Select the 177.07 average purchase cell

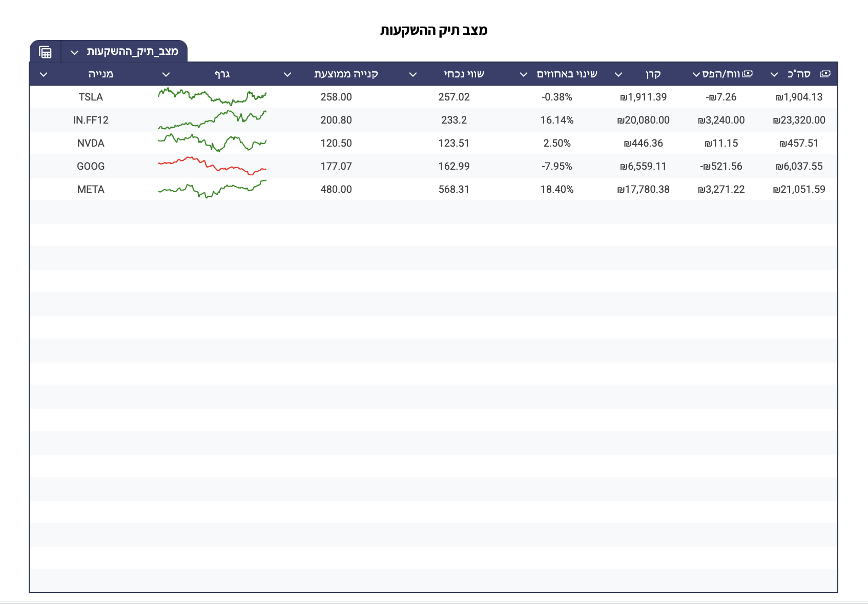[336, 166]
